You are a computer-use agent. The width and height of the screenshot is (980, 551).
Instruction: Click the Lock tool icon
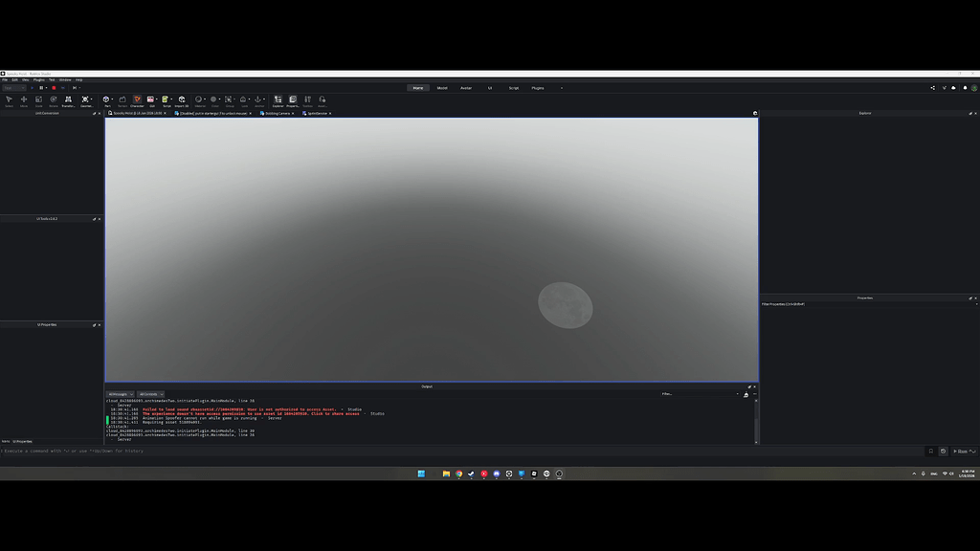(x=243, y=100)
